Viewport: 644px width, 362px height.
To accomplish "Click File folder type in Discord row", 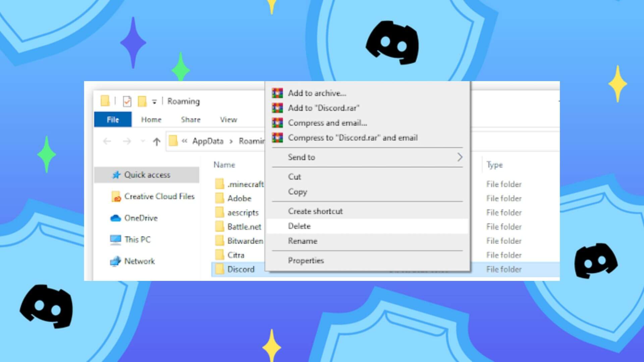I will click(504, 269).
